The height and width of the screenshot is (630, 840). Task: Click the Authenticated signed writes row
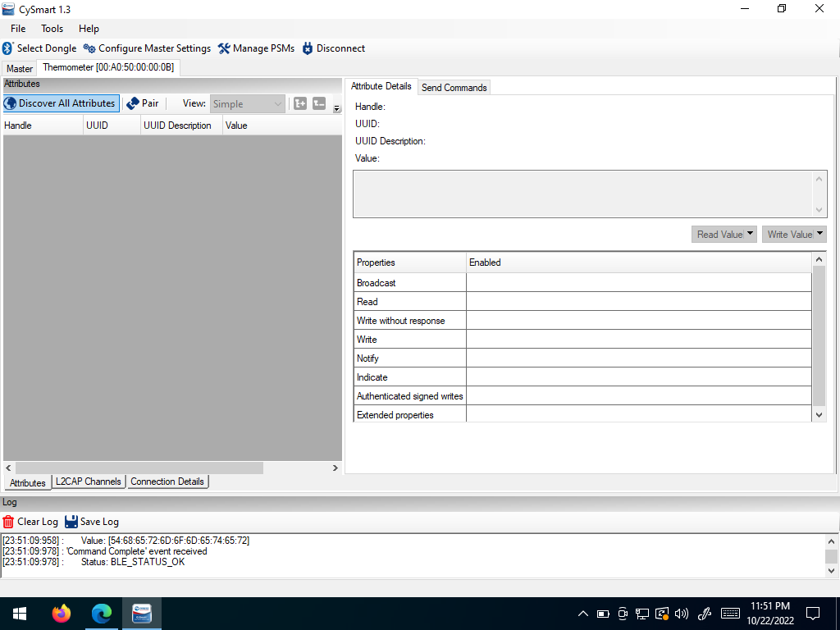pos(582,396)
